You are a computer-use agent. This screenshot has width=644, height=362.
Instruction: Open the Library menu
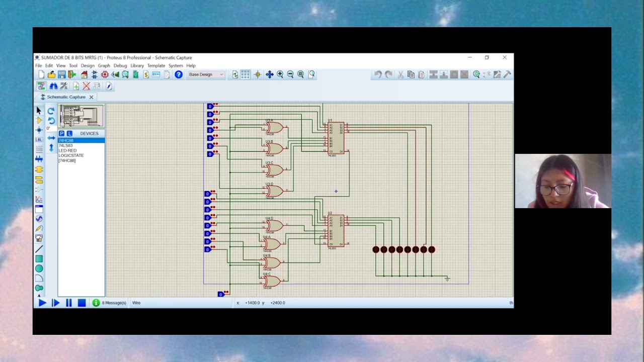[137, 66]
